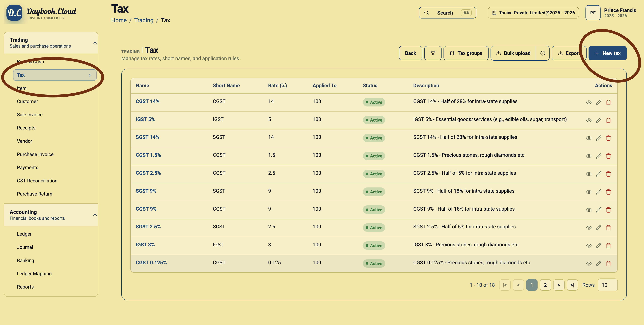This screenshot has height=325, width=644.
Task: Open the Rows per page field
Action: 608,285
